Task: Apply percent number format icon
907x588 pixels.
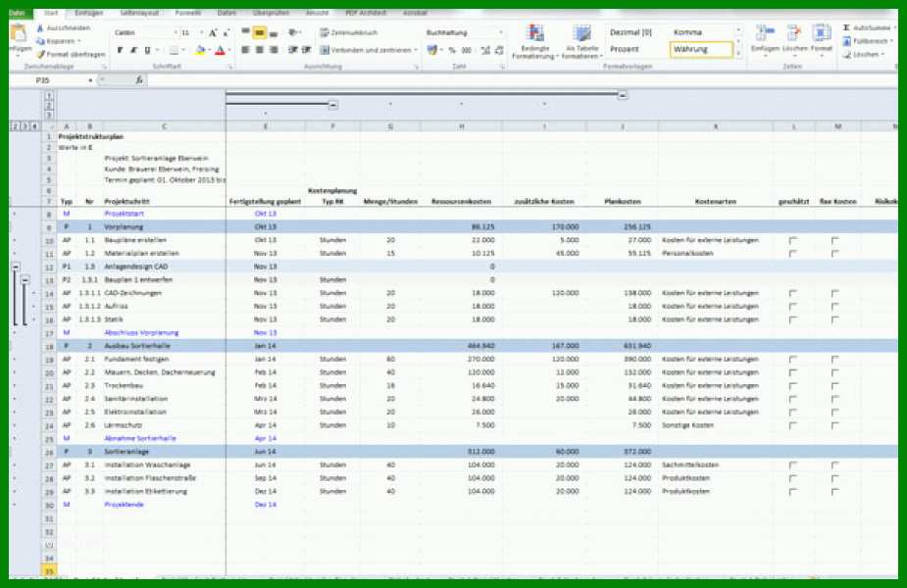Action: point(452,50)
